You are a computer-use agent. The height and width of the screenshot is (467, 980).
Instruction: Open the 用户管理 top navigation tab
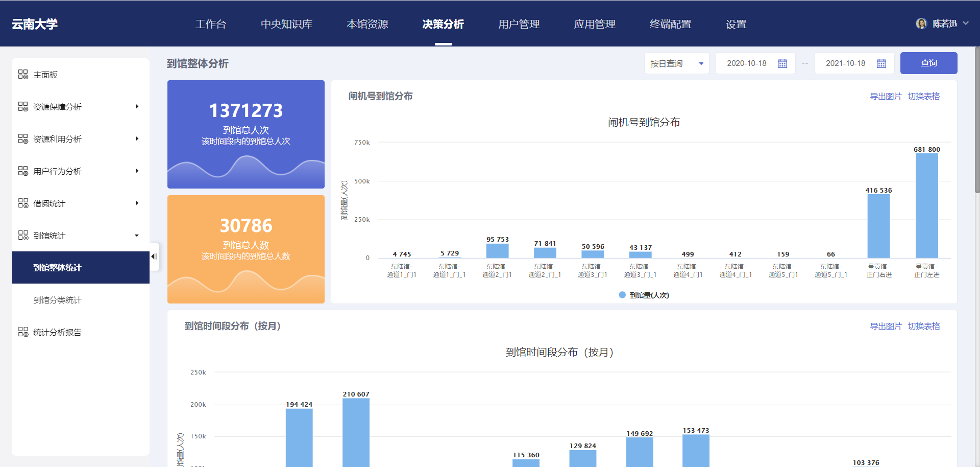tap(519, 24)
